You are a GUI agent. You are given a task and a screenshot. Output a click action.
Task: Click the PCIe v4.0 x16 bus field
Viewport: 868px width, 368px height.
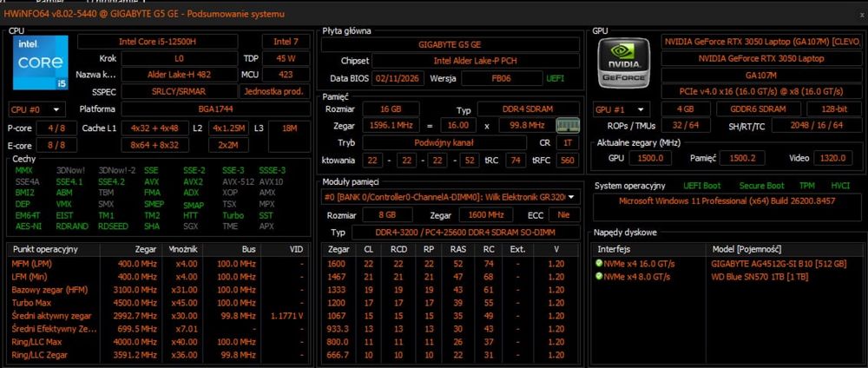pyautogui.click(x=761, y=91)
